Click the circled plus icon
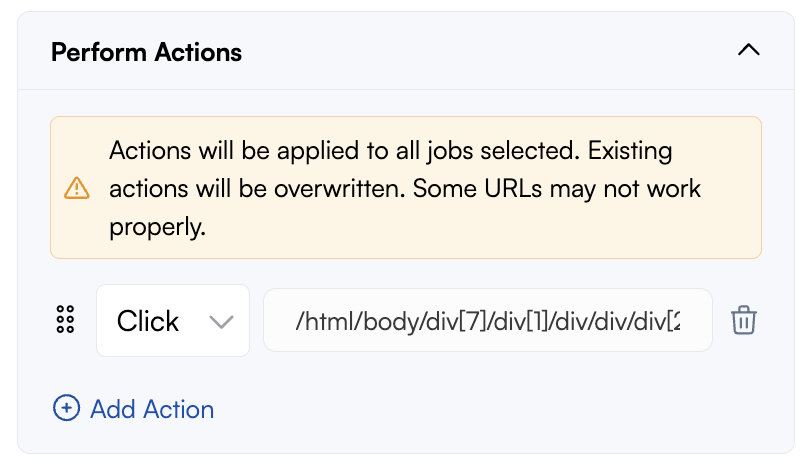Screen dimensions: 812x468 66,408
